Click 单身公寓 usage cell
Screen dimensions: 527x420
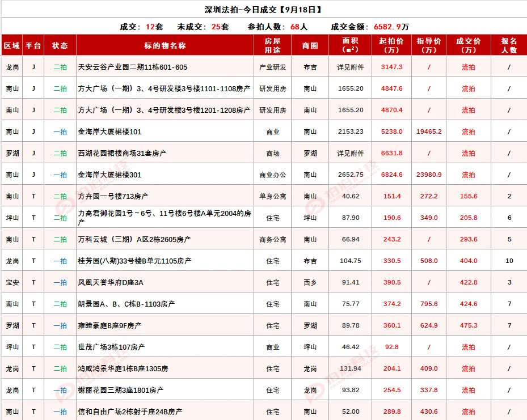tap(272, 196)
